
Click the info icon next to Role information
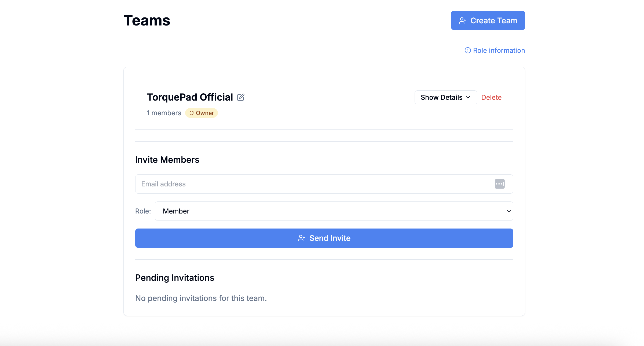point(468,50)
